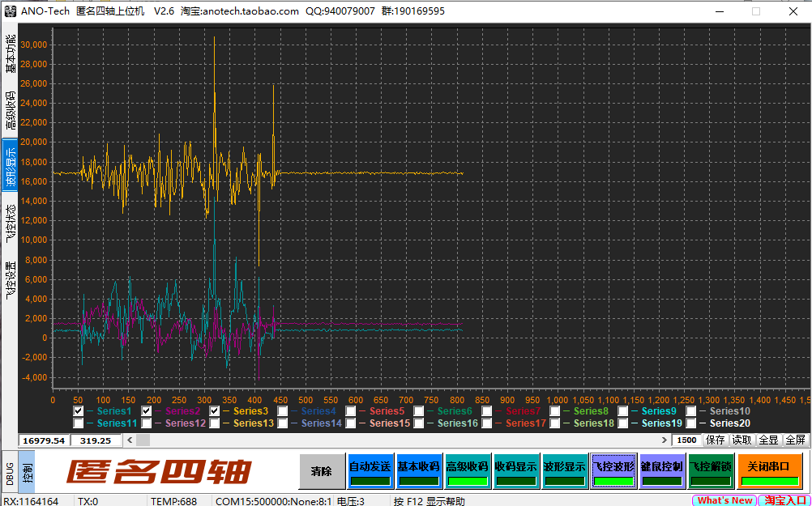
Task: Switch to the 飞控设置 vertical tab
Action: click(x=10, y=280)
